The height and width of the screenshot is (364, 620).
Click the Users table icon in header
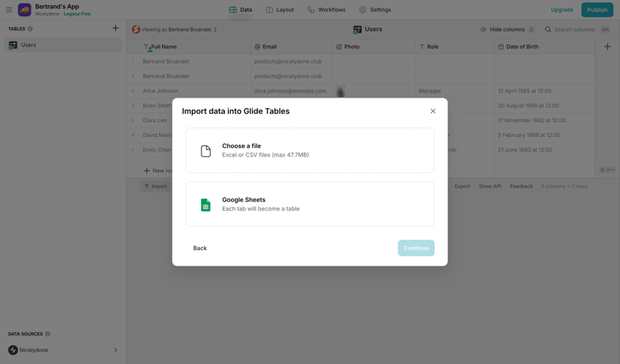pyautogui.click(x=357, y=29)
